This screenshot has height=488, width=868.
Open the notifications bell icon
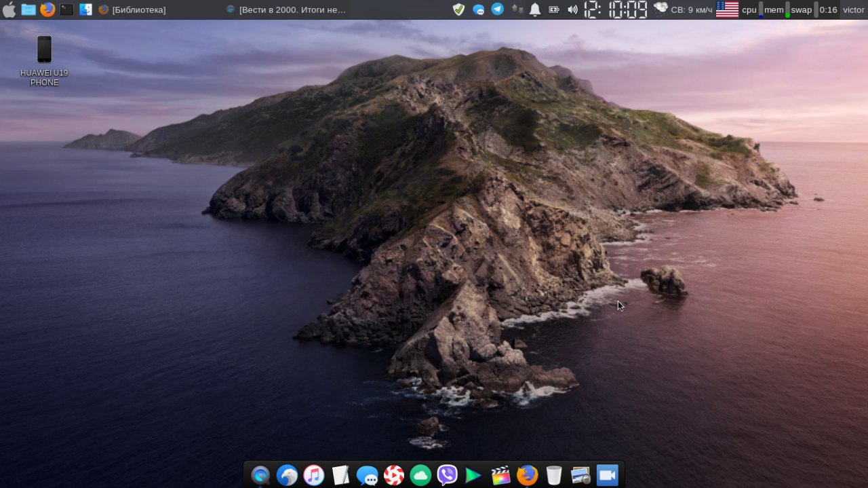[535, 10]
